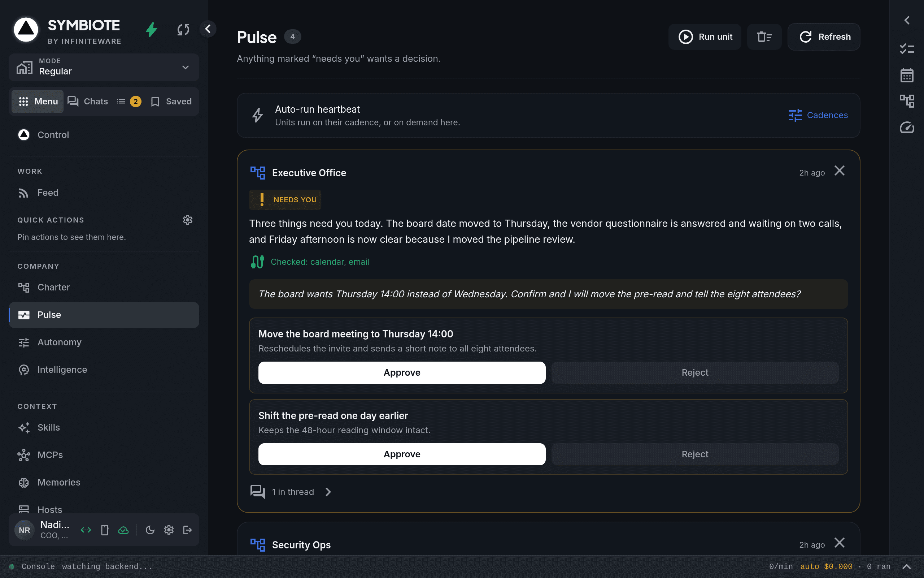Click the NR user avatar
Screen dimensions: 924x578
coord(25,530)
